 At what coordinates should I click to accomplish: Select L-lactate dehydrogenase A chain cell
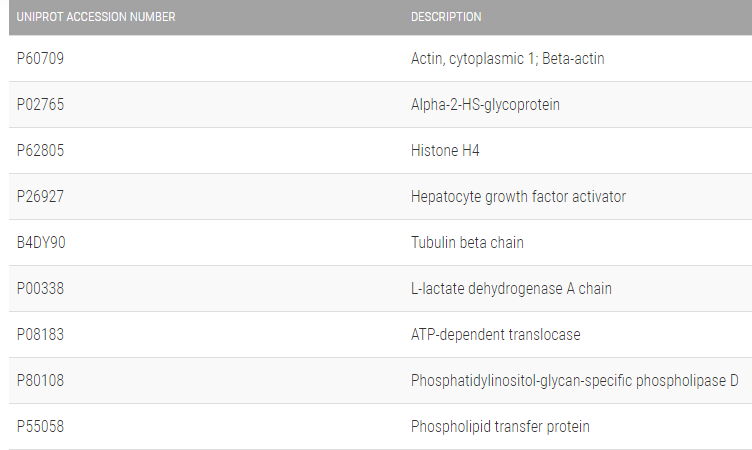511,289
